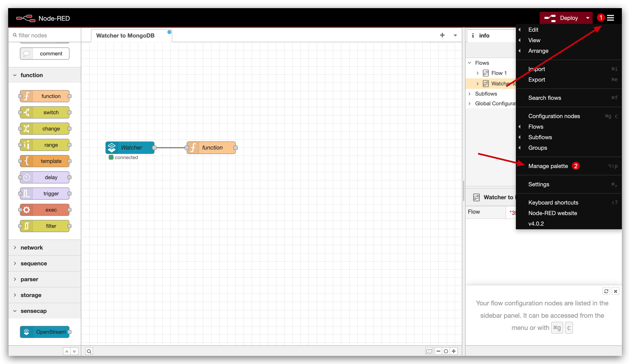Click the Watcher node output port
630x364 pixels.
[155, 148]
